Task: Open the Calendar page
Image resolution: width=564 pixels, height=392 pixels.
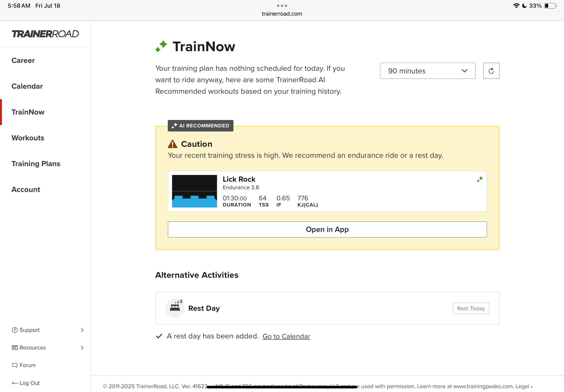Action: [27, 86]
